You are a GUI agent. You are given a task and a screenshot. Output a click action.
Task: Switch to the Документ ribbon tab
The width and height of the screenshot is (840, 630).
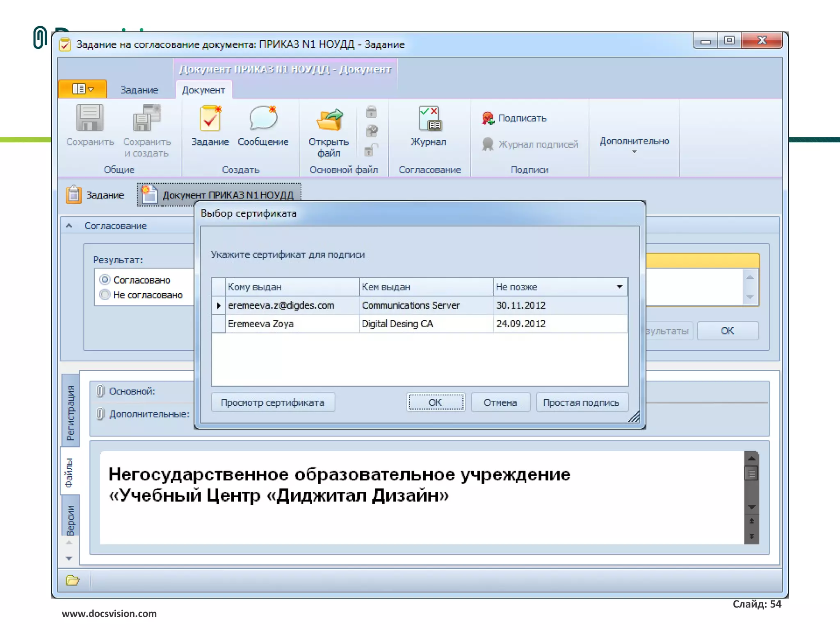pos(203,90)
